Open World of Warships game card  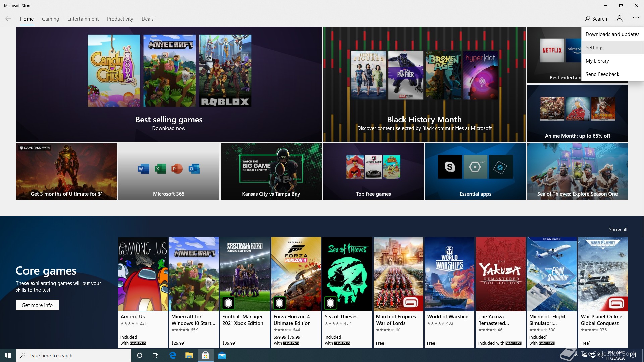coord(449,292)
